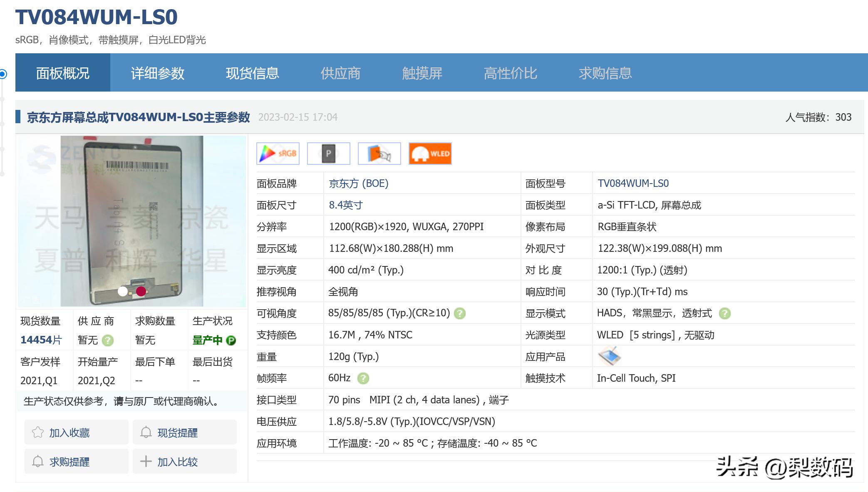
Task: Click help icon next to viewing angle
Action: 459,313
